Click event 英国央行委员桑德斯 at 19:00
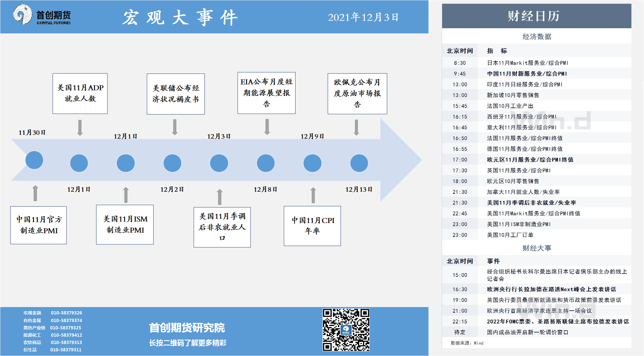This screenshot has width=644, height=356. coord(537,300)
